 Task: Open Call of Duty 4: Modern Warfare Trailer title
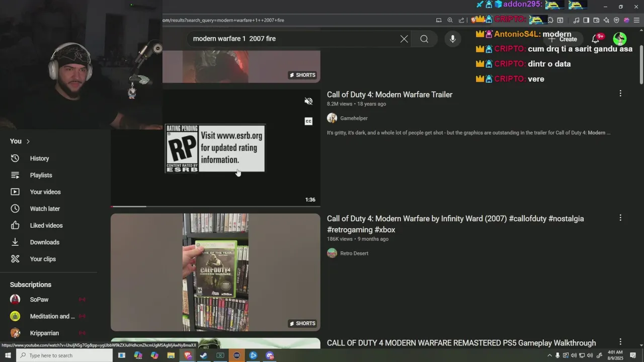(389, 95)
